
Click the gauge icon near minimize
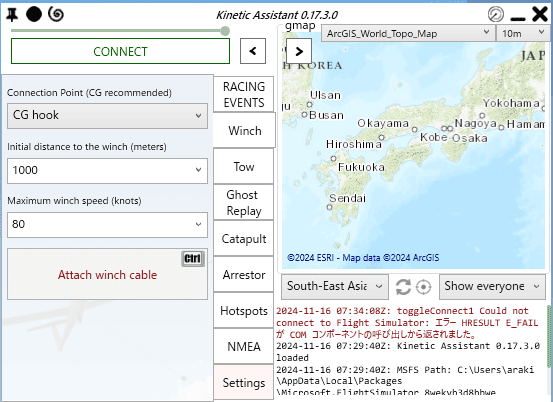[x=496, y=14]
